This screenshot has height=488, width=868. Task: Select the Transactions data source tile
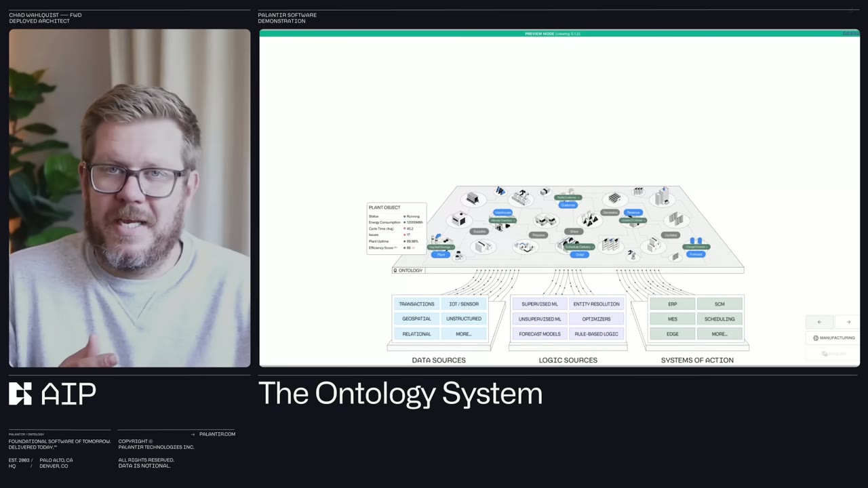416,304
